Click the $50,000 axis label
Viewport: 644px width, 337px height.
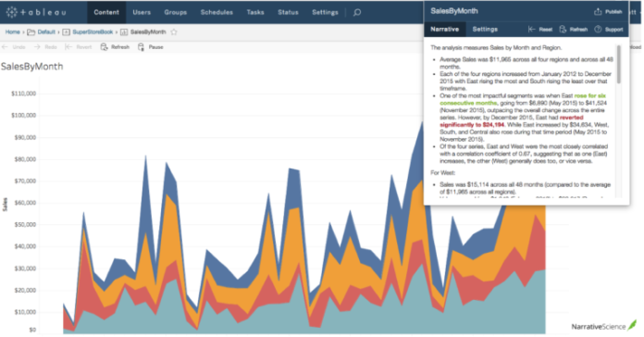point(25,225)
